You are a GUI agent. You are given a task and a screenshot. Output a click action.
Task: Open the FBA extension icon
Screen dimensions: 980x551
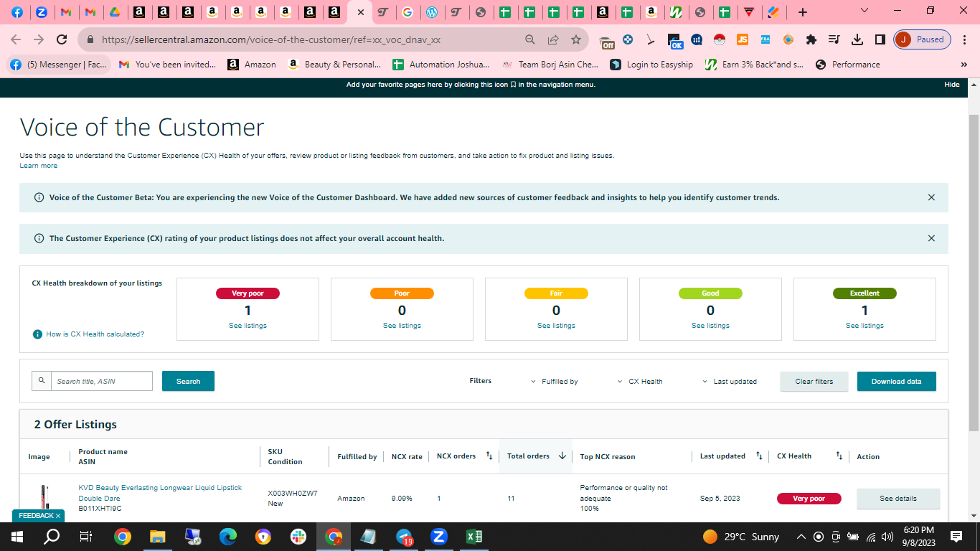765,40
